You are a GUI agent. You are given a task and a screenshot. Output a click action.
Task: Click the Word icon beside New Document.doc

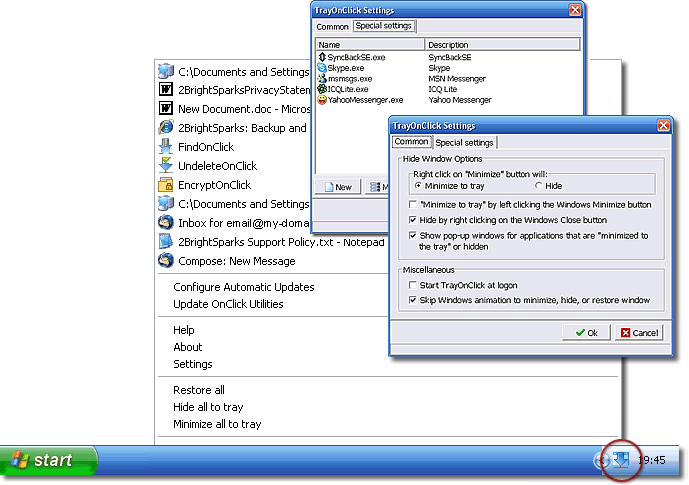point(166,109)
